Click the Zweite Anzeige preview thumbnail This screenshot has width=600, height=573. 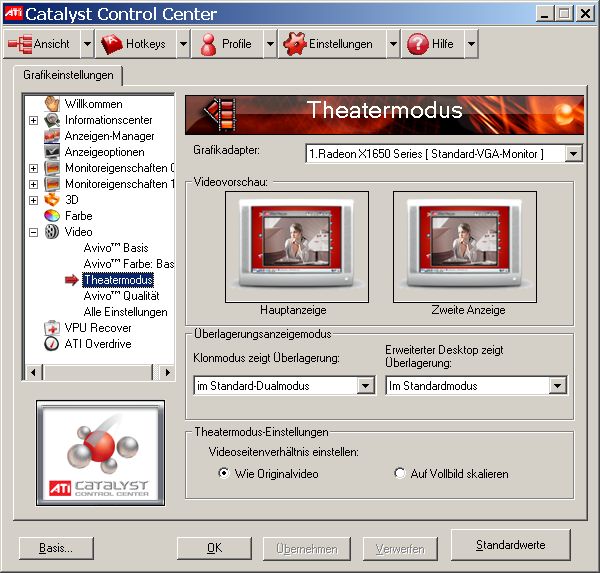pos(465,247)
